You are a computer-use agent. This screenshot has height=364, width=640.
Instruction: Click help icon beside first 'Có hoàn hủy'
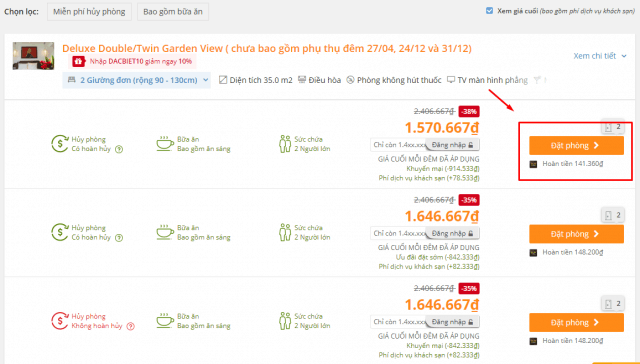119,149
